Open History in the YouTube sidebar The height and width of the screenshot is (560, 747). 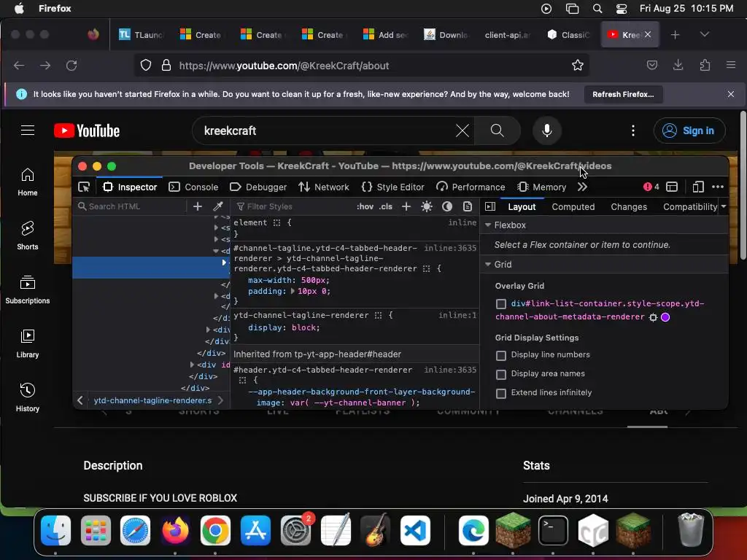[x=28, y=397]
